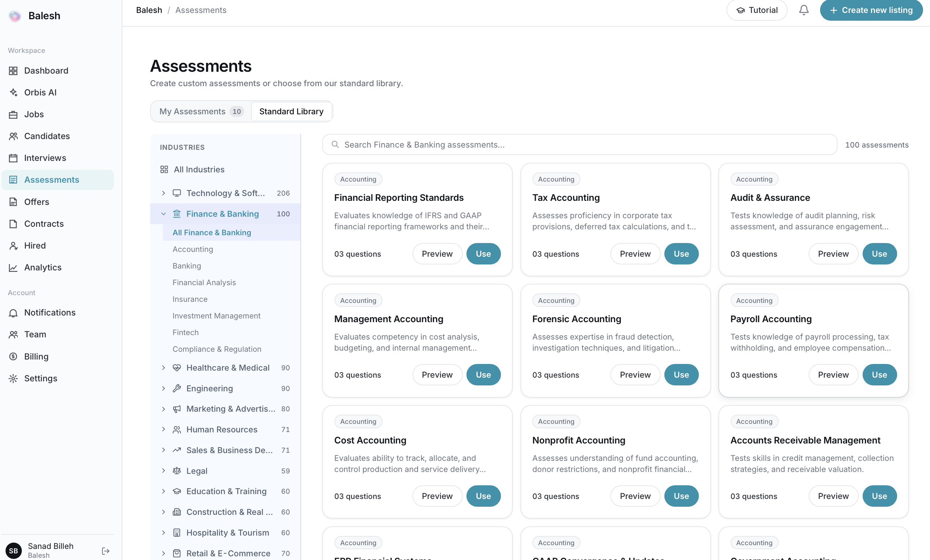Expand the Technology & Software industry
This screenshot has height=560, width=930.
tap(164, 193)
